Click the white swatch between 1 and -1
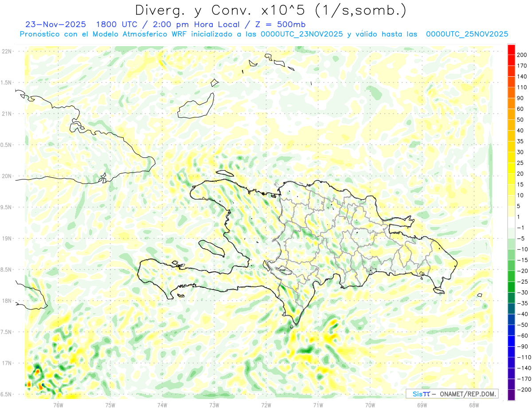 pyautogui.click(x=511, y=222)
